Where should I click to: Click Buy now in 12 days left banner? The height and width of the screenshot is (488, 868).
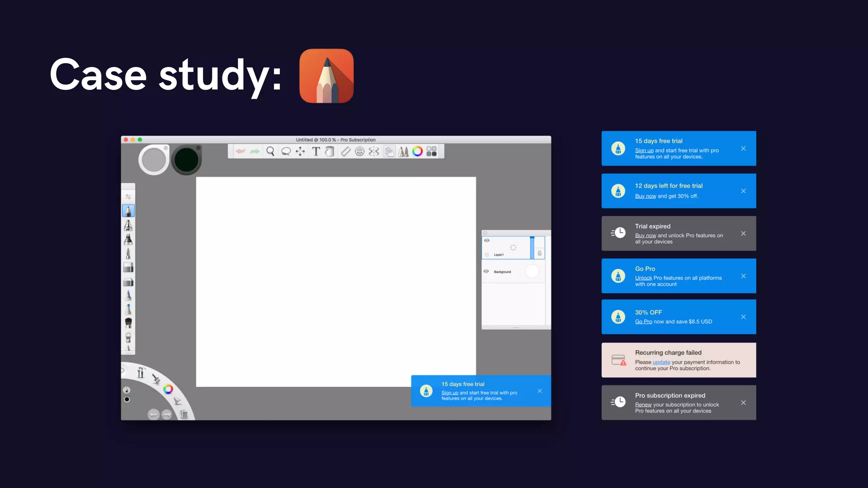(x=645, y=196)
